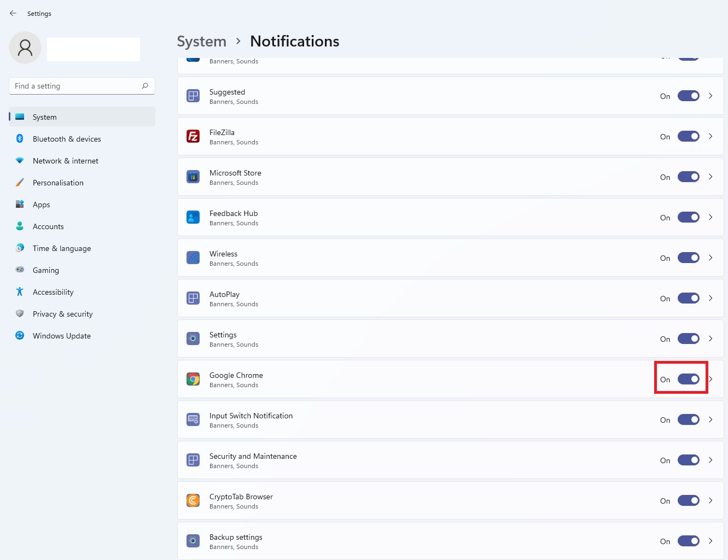The width and height of the screenshot is (728, 560).
Task: Click the back arrow in Settings
Action: (x=13, y=13)
